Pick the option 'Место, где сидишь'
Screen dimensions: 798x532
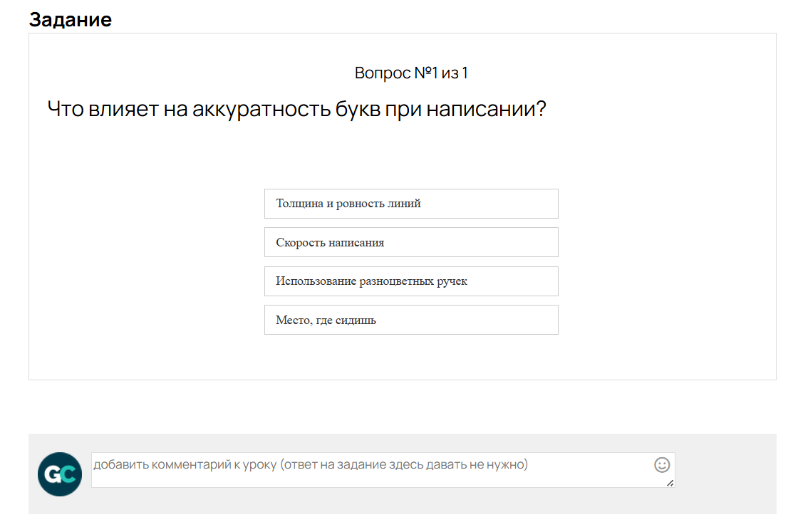411,319
